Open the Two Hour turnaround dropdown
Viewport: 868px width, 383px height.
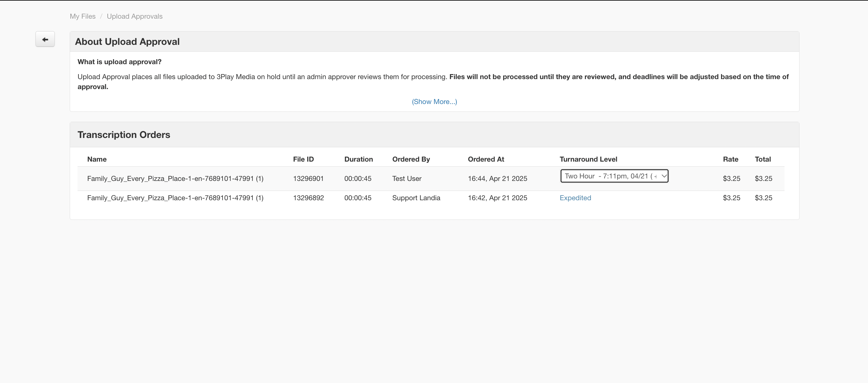tap(614, 176)
